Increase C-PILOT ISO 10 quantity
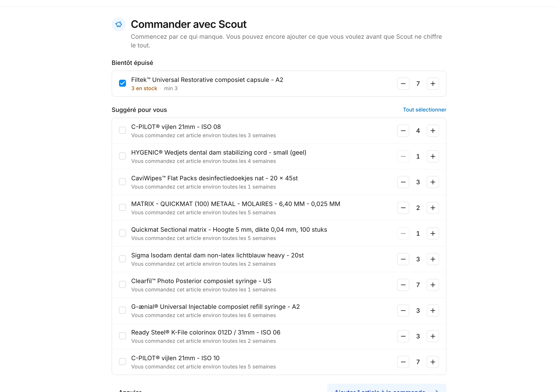Screen dimensions: 558x392 pyautogui.click(x=433, y=362)
